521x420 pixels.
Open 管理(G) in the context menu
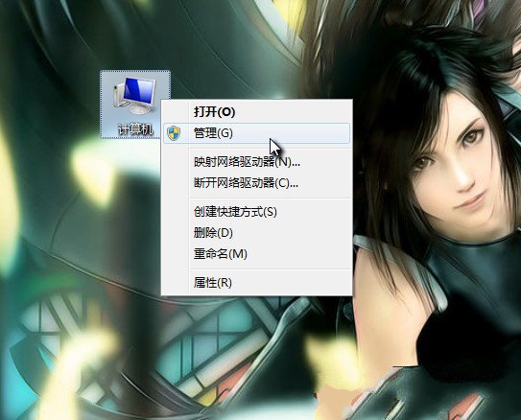[x=256, y=133]
